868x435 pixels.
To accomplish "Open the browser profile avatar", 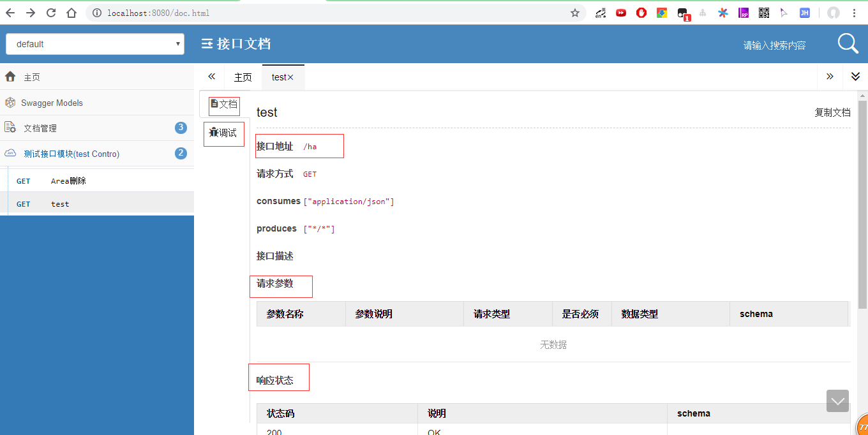I will click(x=834, y=13).
